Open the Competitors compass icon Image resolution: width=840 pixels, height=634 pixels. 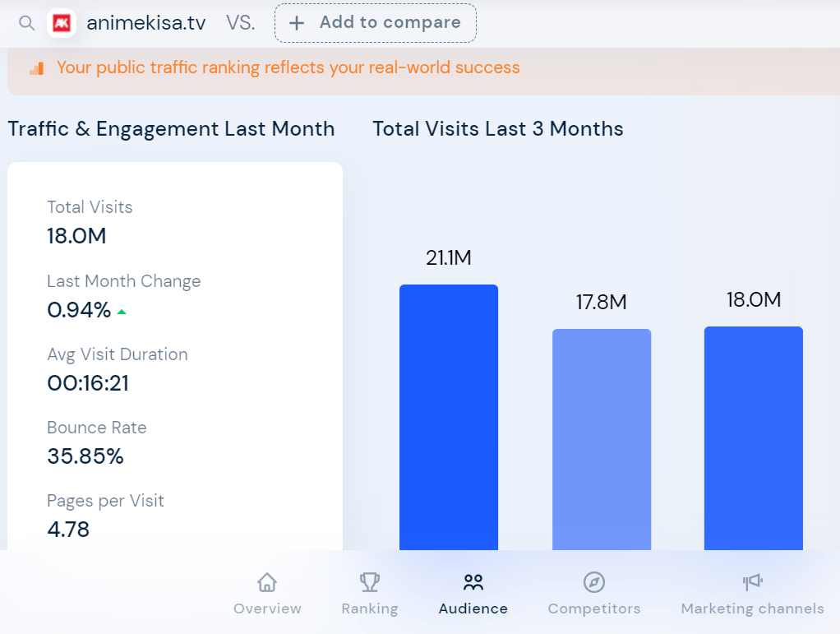594,582
